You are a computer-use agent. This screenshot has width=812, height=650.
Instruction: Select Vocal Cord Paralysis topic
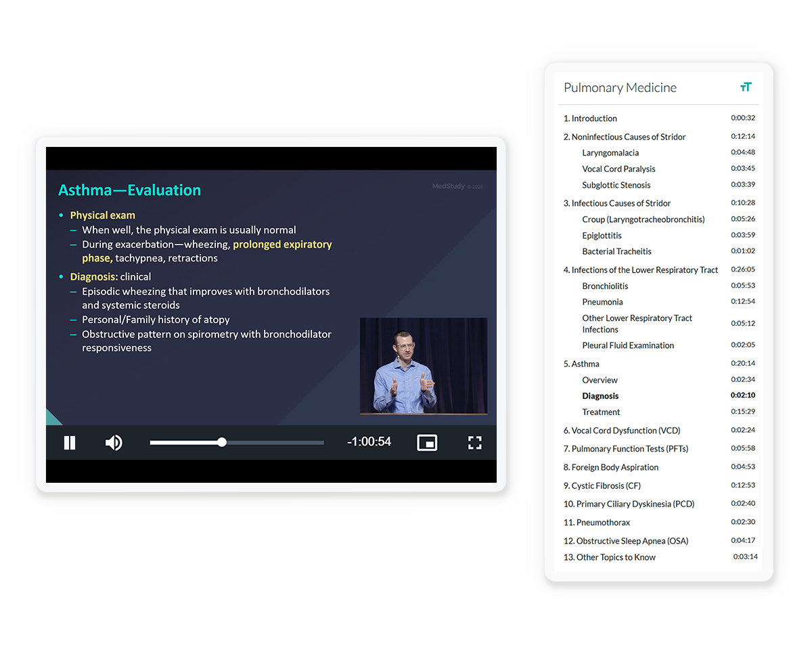click(618, 169)
